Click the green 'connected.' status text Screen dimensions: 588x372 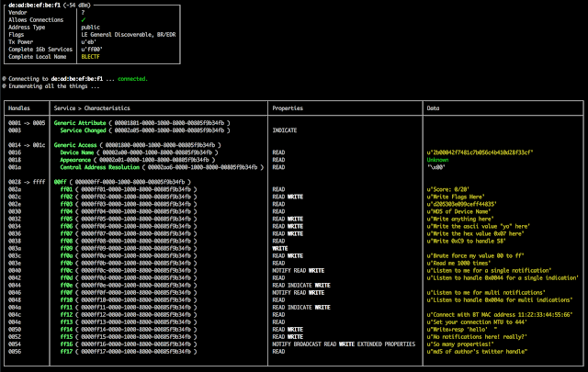click(132, 79)
